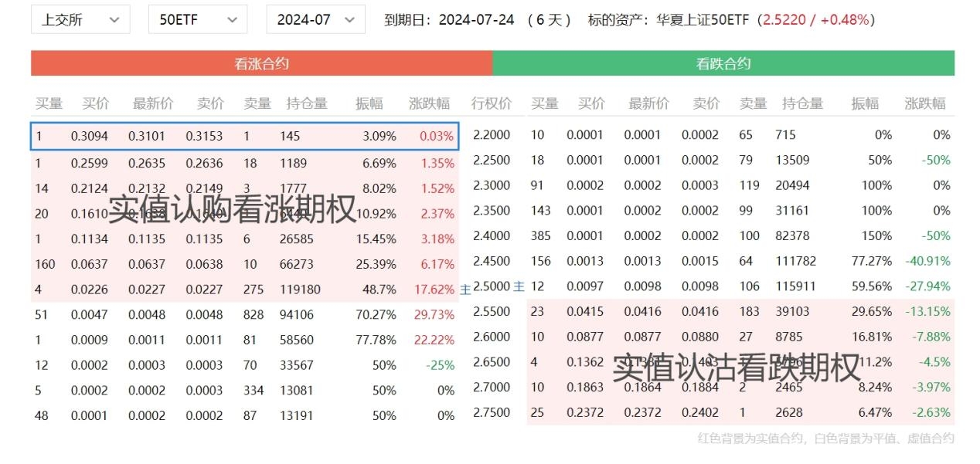
Task: Switch to the 看涨合约 section header
Action: tap(261, 64)
